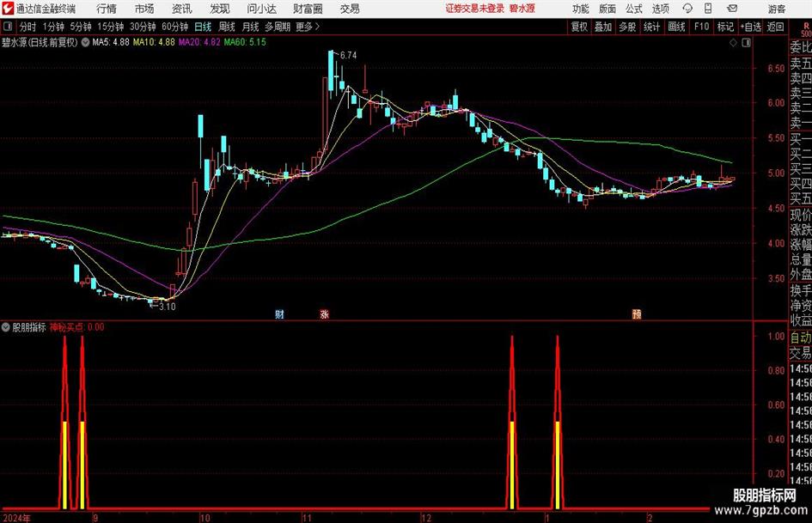Click the 证券交易未登录 login link

[x=475, y=9]
